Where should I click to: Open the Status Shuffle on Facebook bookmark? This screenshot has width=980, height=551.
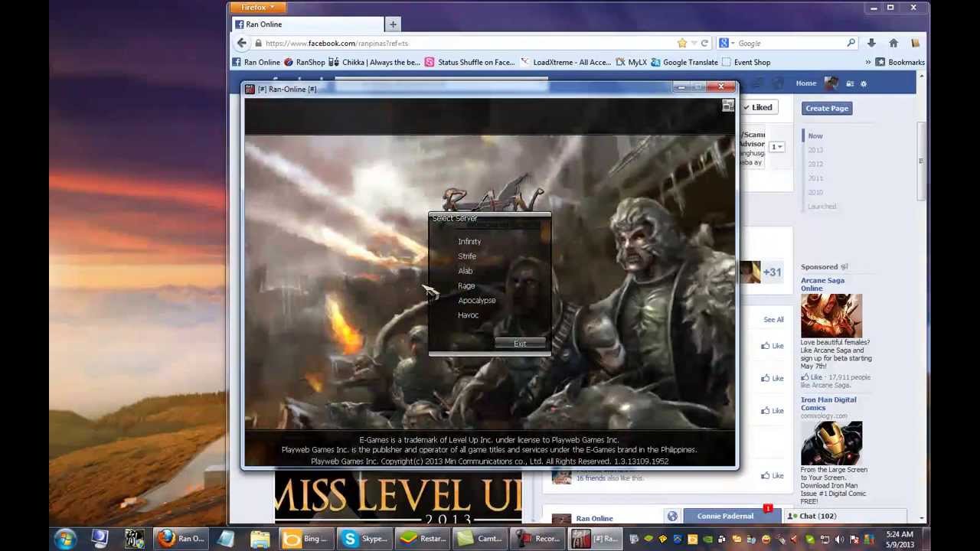tap(470, 63)
